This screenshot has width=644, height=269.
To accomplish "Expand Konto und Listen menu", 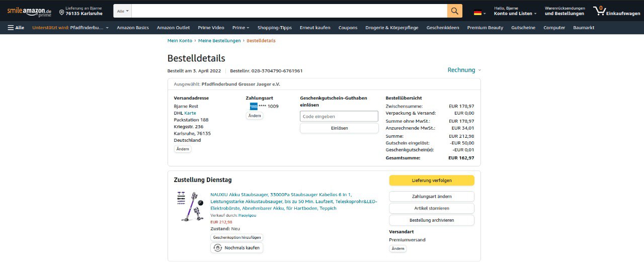I will point(515,14).
